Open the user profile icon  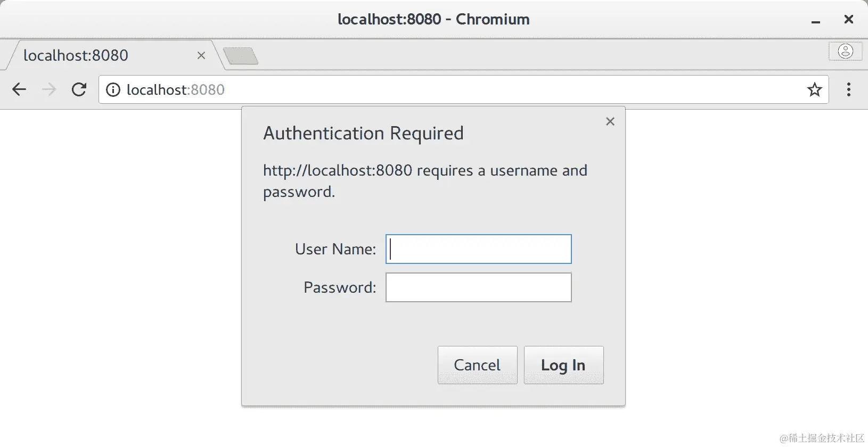tap(845, 51)
